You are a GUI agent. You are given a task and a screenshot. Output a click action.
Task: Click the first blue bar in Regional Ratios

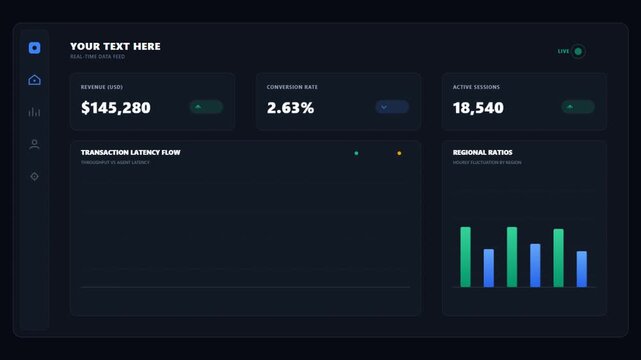point(489,268)
